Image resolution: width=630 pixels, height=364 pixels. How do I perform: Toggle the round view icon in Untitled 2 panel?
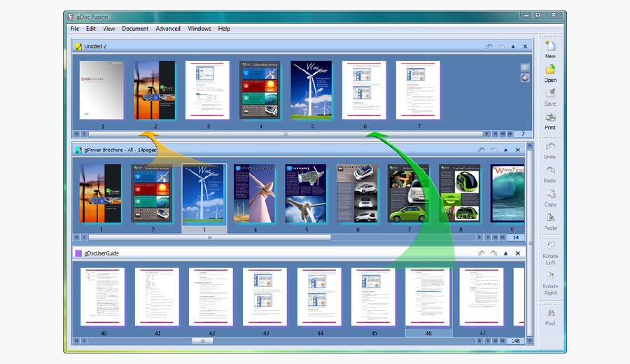pos(525,78)
